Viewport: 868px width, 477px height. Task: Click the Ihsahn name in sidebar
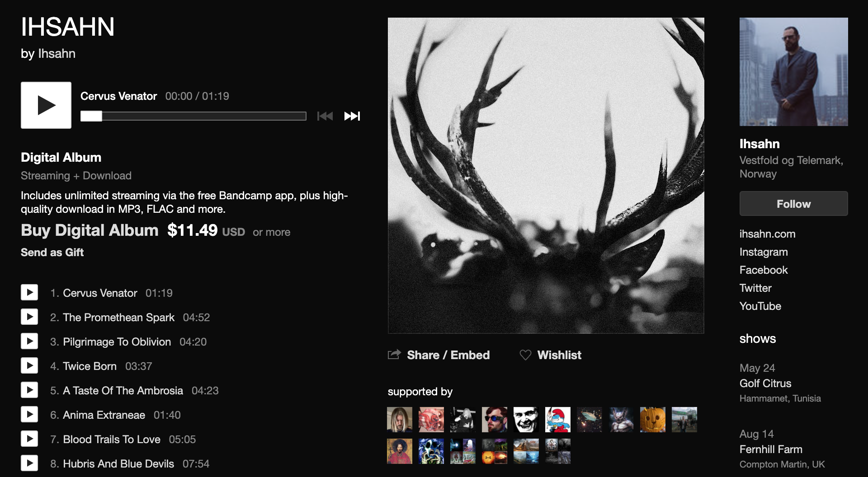point(759,144)
